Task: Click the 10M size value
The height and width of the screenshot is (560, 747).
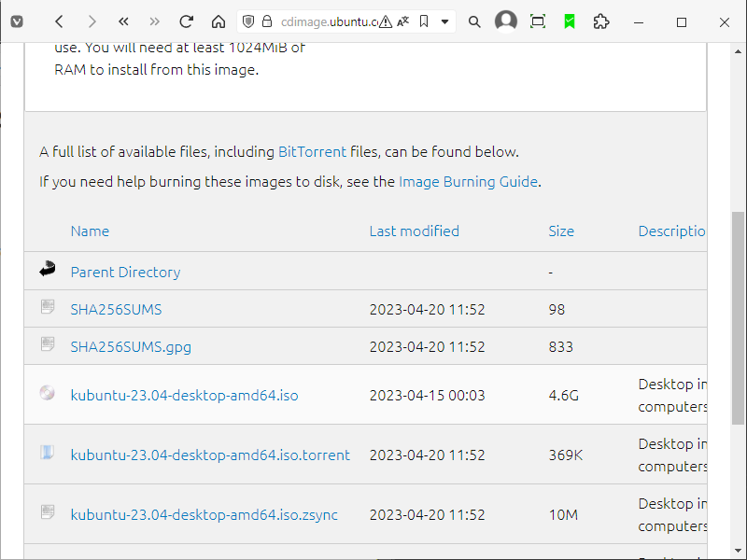Action: pyautogui.click(x=563, y=515)
